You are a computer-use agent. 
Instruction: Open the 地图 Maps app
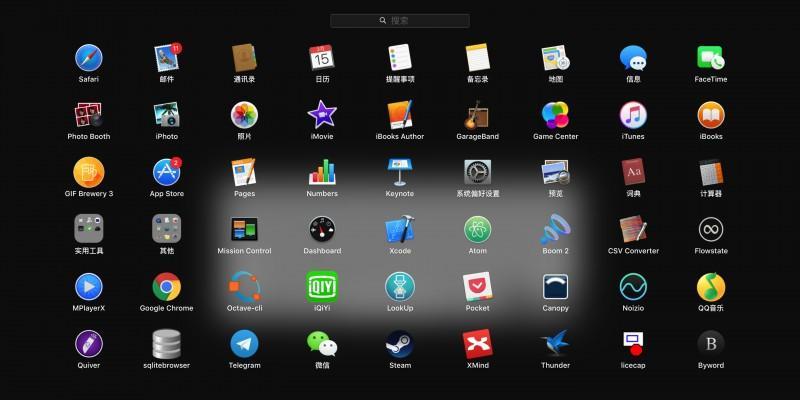click(x=556, y=58)
